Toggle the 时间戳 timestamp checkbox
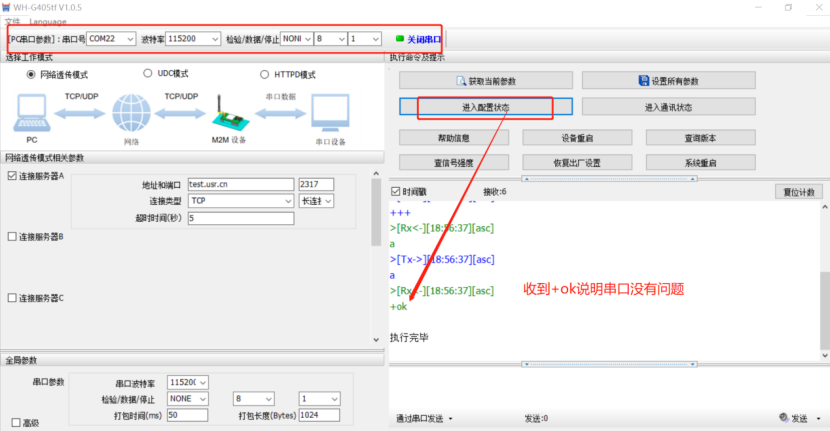 395,191
